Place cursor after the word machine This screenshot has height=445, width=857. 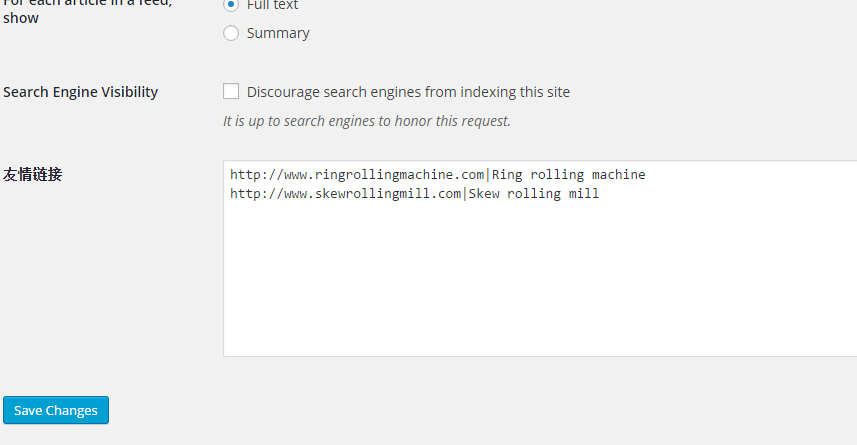646,175
